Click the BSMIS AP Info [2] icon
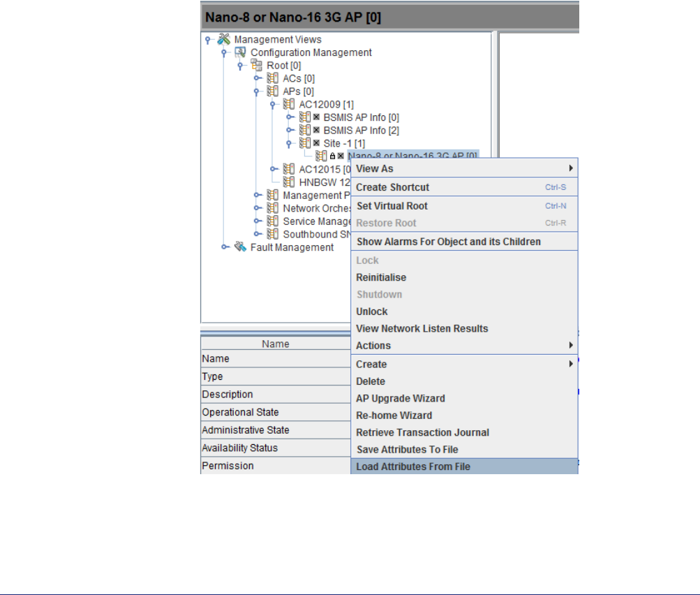The width and height of the screenshot is (700, 595). pyautogui.click(x=305, y=130)
